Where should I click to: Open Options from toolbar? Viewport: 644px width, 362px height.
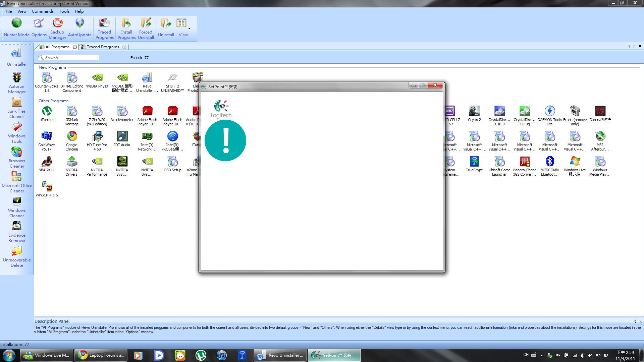point(39,27)
